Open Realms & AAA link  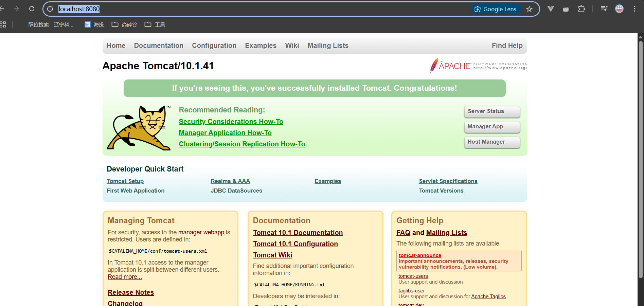[x=230, y=181]
